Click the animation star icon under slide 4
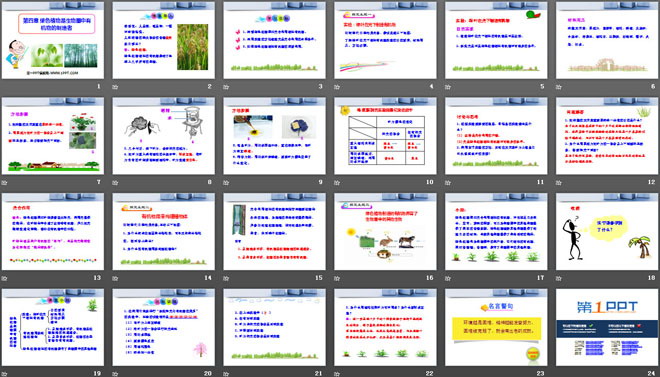Viewport: 660px width, 377px height. pyautogui.click(x=337, y=87)
